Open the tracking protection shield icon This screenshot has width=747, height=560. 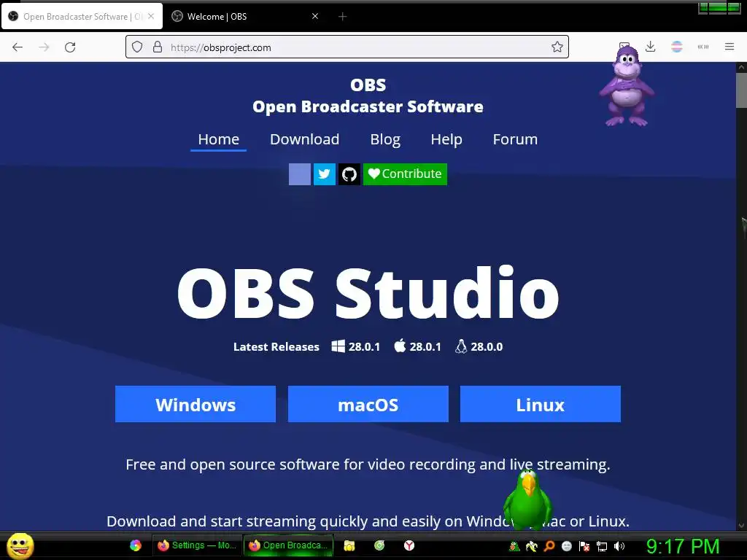point(137,47)
